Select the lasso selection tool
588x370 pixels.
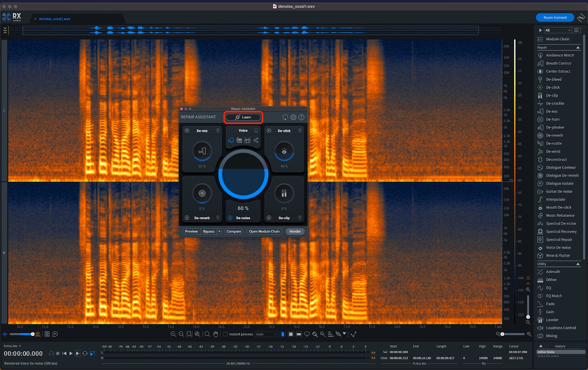click(x=306, y=334)
